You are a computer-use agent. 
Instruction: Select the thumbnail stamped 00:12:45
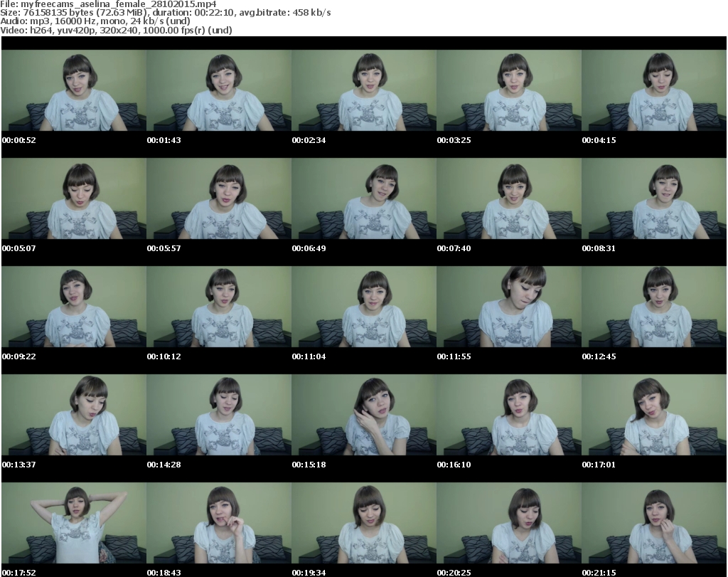click(x=654, y=307)
